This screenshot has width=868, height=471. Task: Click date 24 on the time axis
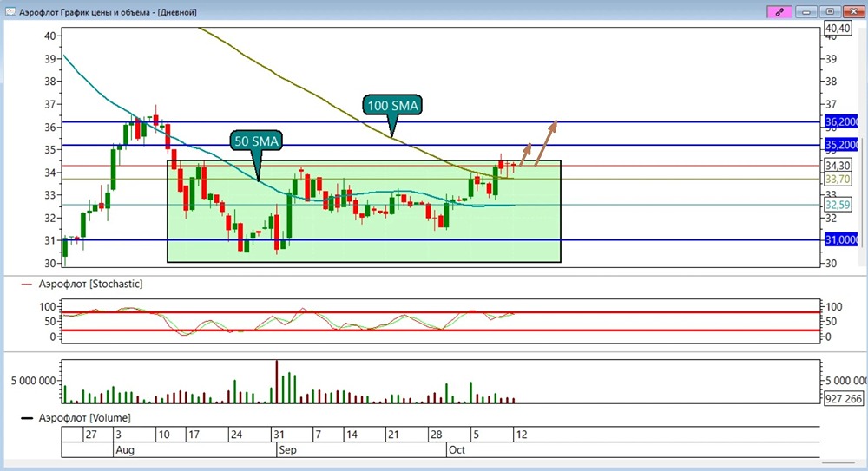236,435
